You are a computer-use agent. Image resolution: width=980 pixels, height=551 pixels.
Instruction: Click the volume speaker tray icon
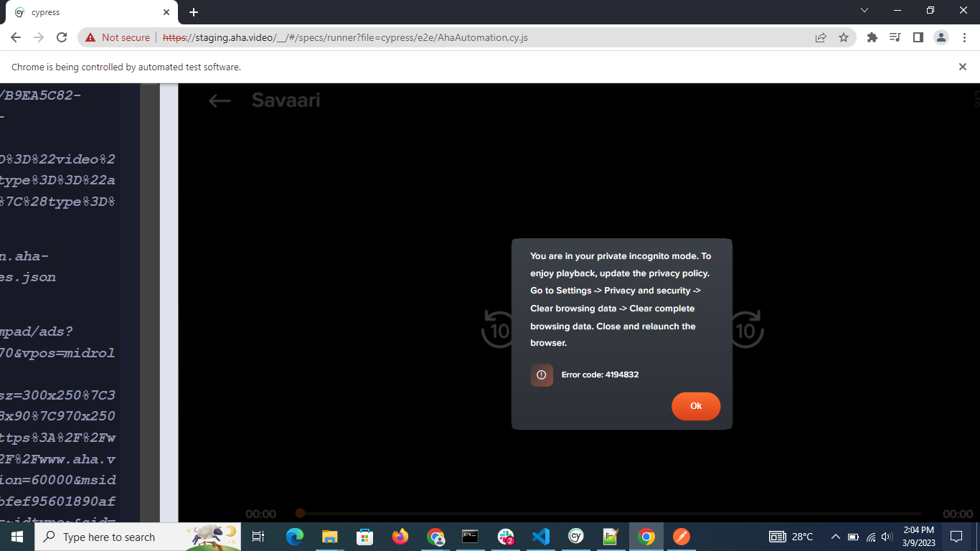point(887,537)
